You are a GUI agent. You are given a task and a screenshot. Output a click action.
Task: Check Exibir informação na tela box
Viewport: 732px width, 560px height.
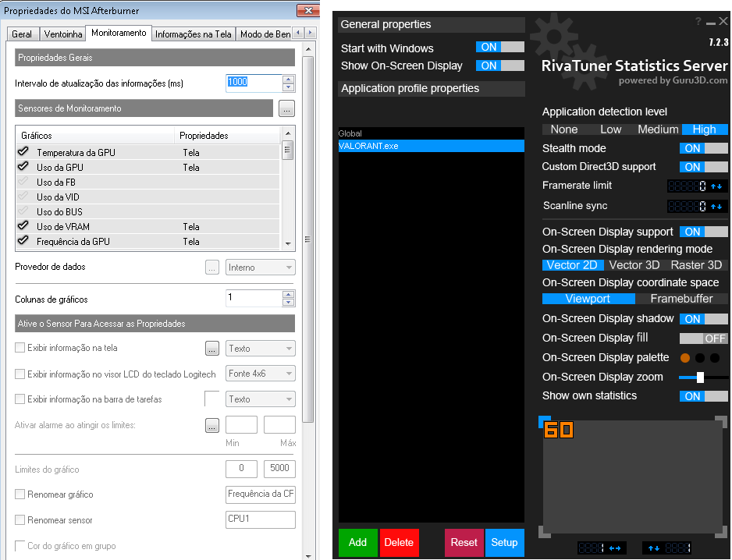(20, 348)
